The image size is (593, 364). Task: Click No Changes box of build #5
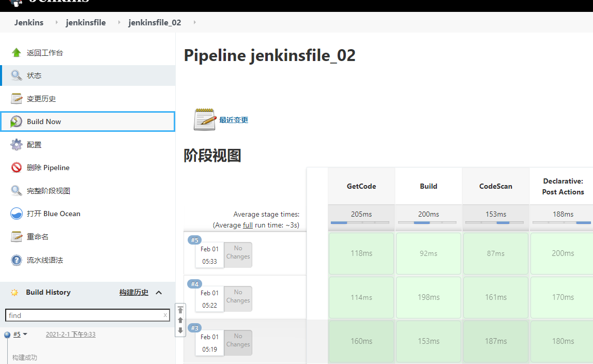coord(238,255)
